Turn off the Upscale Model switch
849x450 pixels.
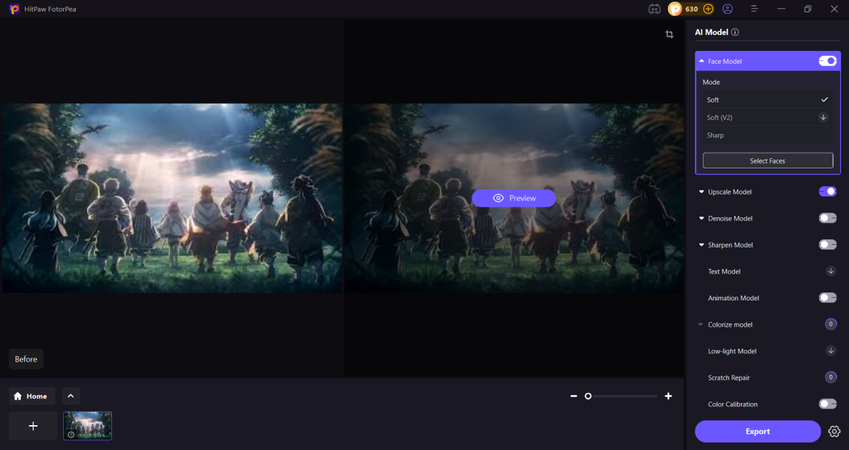pos(827,192)
